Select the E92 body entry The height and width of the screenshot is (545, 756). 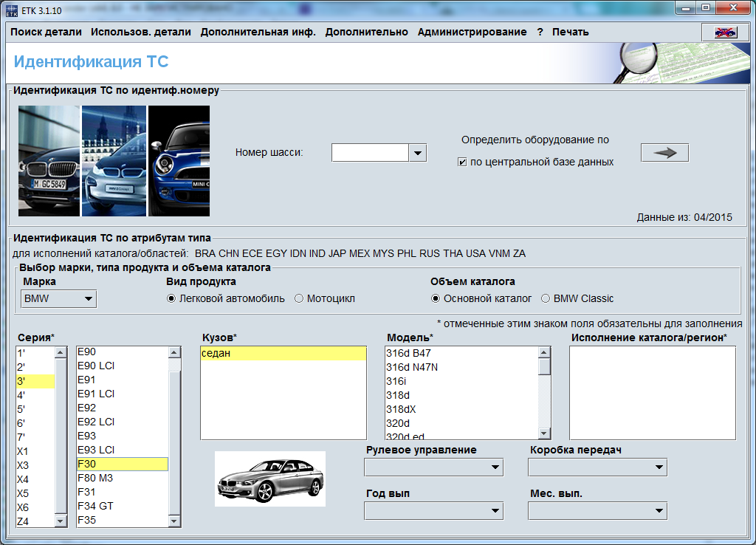point(123,408)
